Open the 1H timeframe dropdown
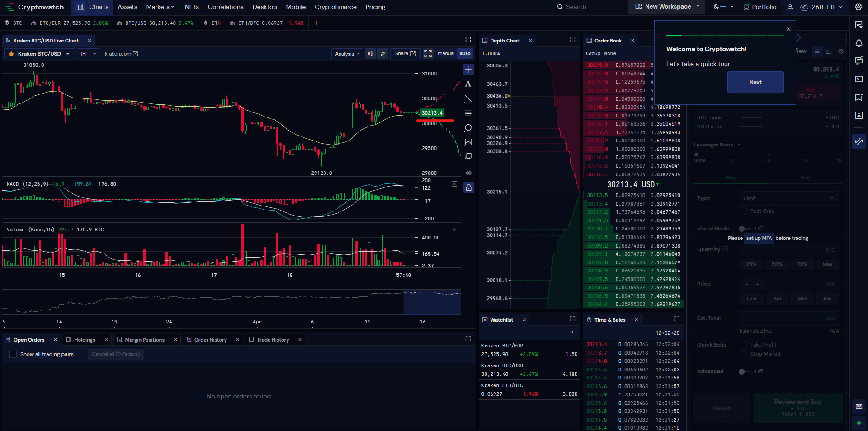The height and width of the screenshot is (431, 868). [88, 54]
